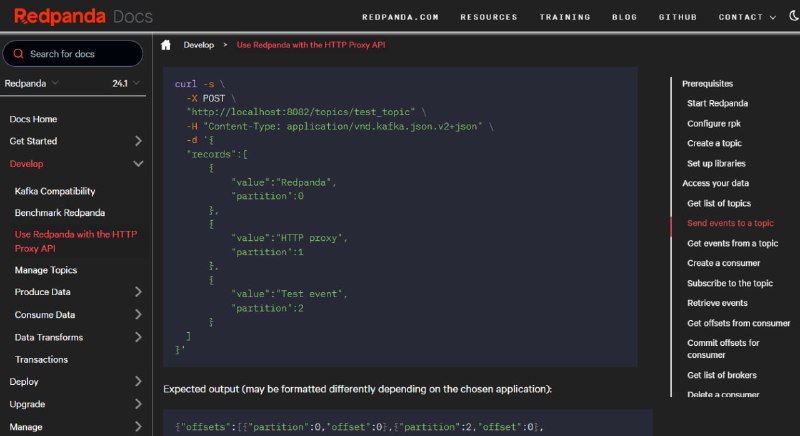The image size is (800, 436).
Task: Jump to Create a consumer section
Action: [x=723, y=263]
